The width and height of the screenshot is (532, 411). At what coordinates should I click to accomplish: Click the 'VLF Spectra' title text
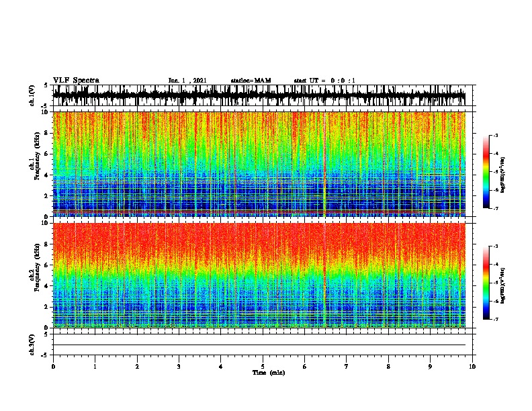(76, 81)
